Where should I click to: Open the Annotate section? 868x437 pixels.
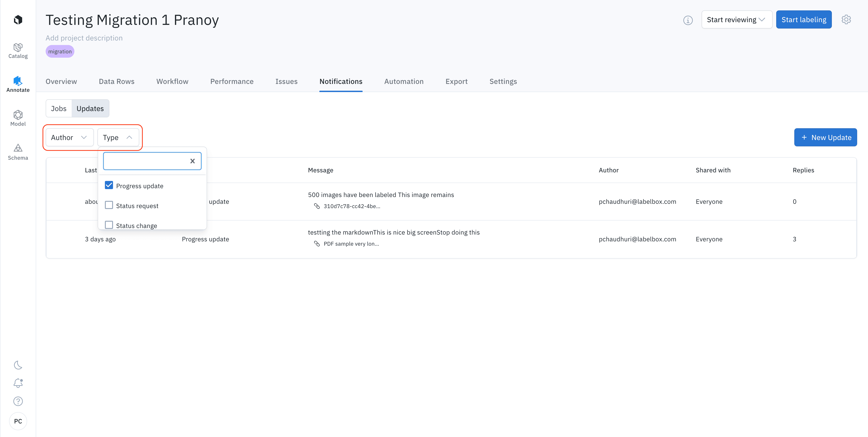[x=18, y=84]
